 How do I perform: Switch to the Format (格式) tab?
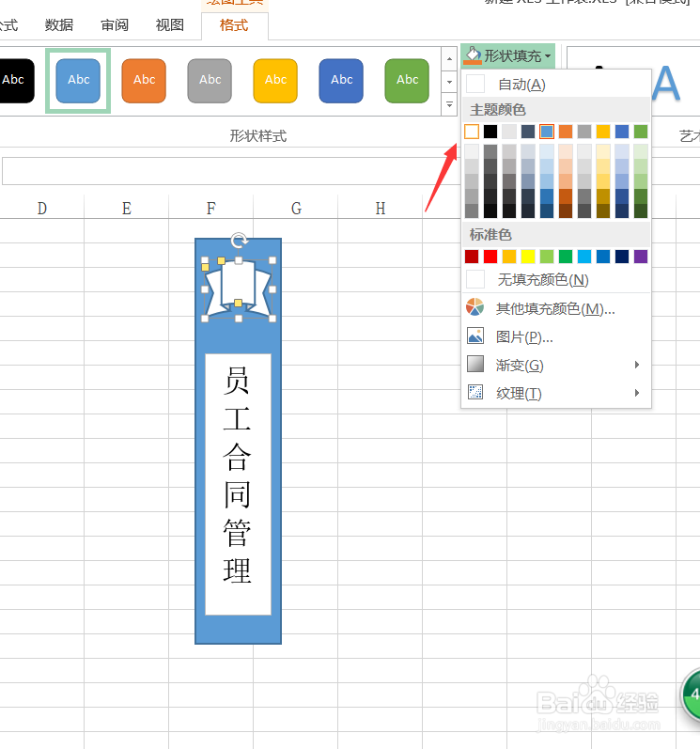click(234, 24)
